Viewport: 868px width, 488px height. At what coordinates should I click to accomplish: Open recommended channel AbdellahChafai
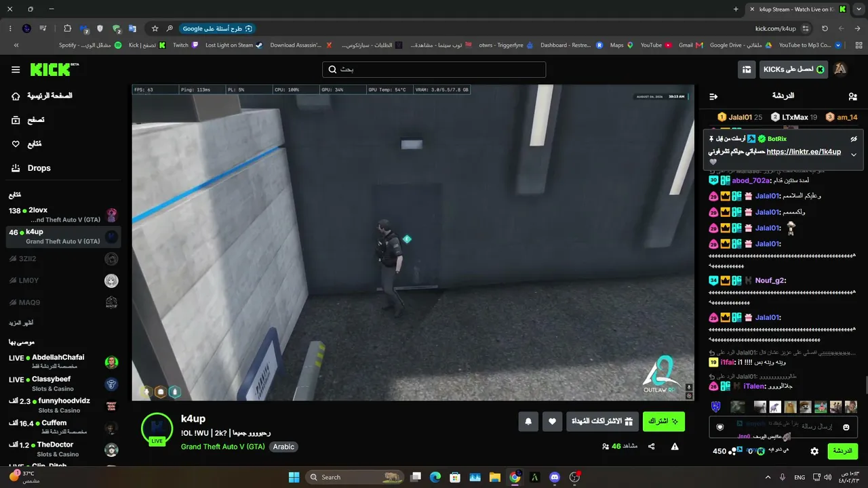(x=64, y=362)
